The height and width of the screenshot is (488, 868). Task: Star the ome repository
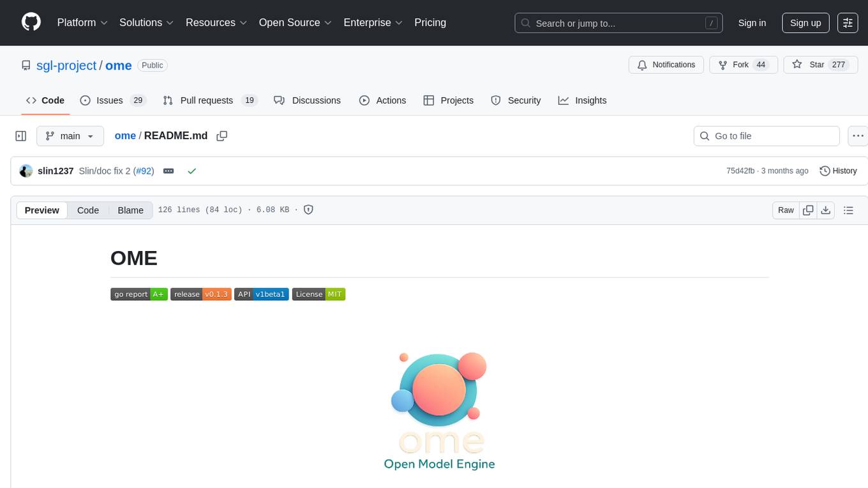tap(821, 65)
